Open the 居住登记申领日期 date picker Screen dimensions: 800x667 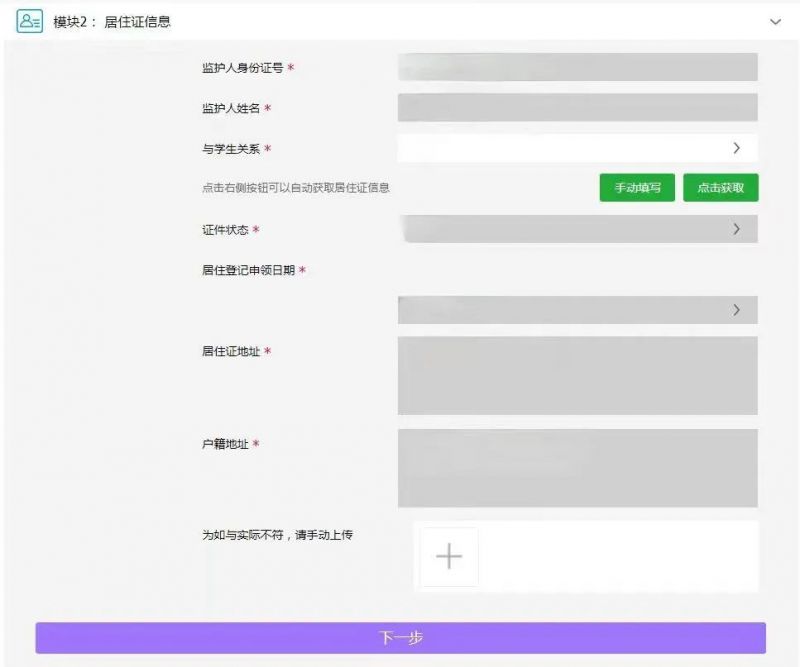(x=578, y=310)
